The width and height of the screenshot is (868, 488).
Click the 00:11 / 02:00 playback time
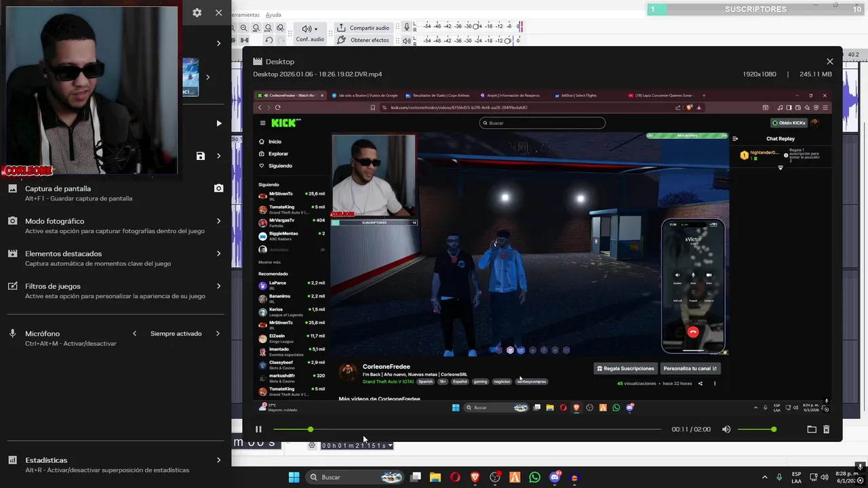coord(691,429)
